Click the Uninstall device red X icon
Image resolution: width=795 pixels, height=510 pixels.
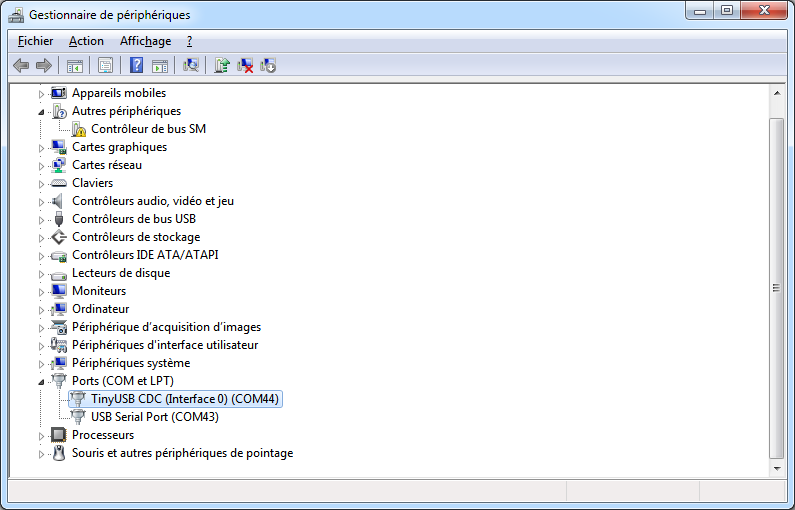(245, 66)
